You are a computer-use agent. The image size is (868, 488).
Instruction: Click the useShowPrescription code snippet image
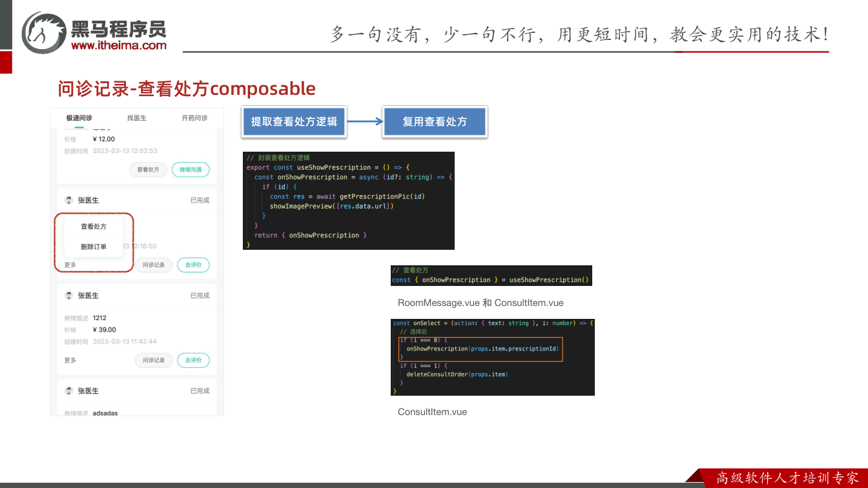pyautogui.click(x=349, y=201)
